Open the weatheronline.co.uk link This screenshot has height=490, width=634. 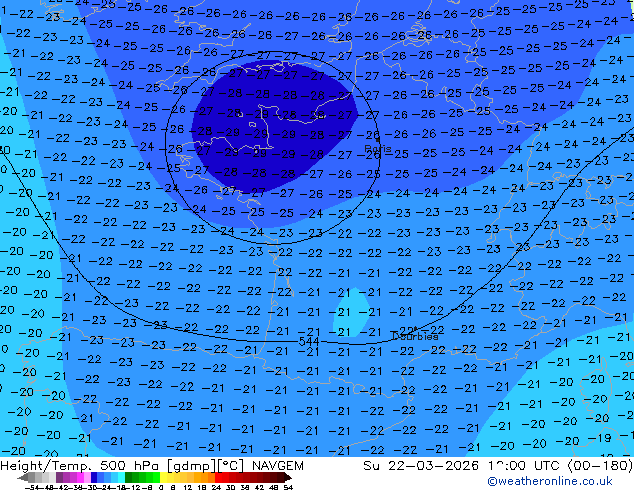point(550,481)
